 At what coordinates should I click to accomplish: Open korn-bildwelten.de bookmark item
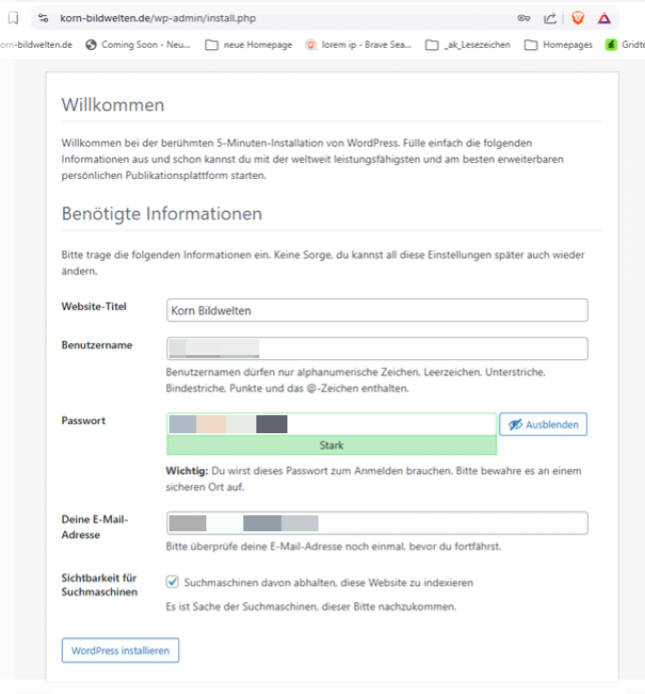click(36, 45)
